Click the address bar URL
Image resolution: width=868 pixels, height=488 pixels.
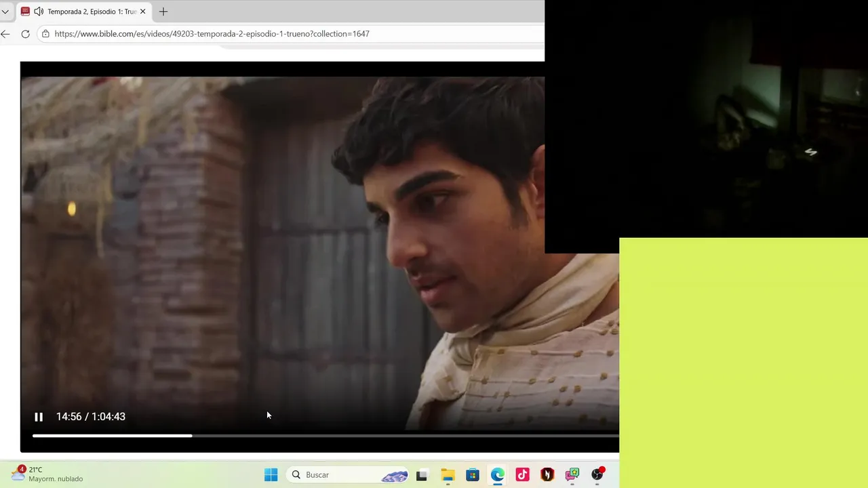[212, 34]
